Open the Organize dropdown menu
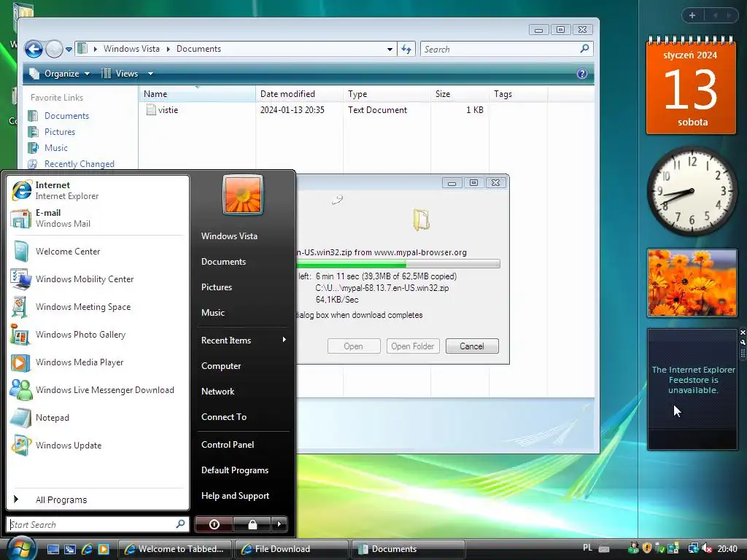 (x=60, y=74)
